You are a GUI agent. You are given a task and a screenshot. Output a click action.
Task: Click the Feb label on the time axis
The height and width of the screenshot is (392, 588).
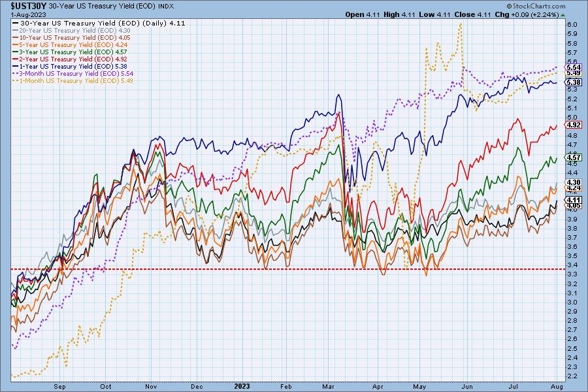tap(286, 386)
